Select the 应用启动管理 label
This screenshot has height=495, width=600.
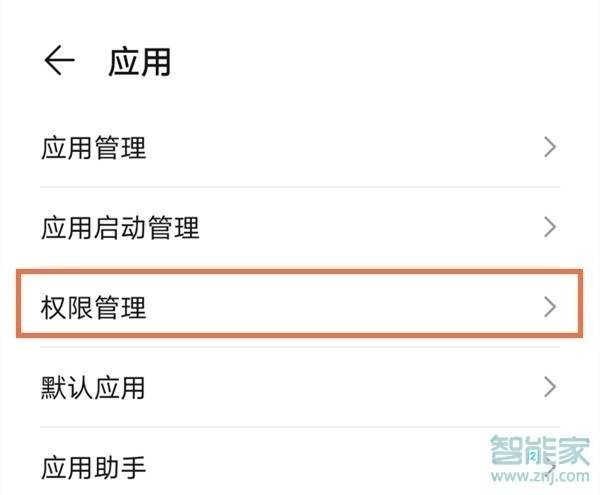[x=120, y=228]
